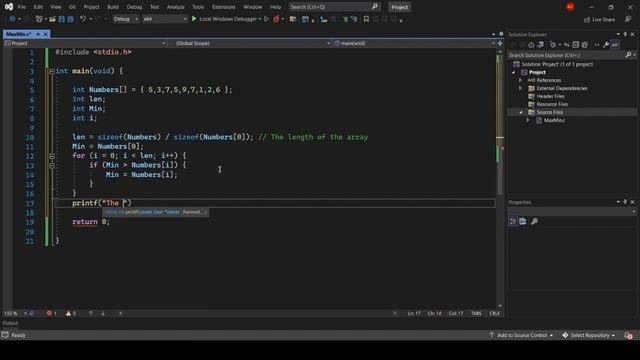Click the Hot Reload flame icon
The image size is (640, 360).
click(276, 19)
